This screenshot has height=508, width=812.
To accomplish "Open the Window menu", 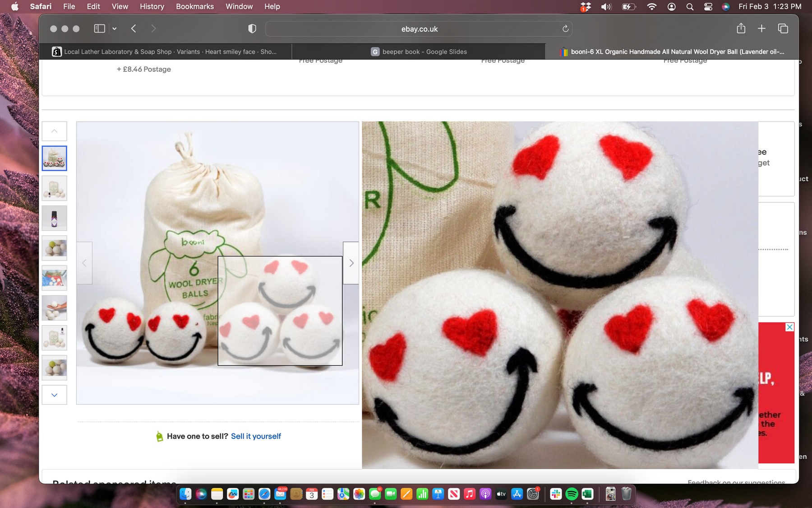I will coord(239,6).
